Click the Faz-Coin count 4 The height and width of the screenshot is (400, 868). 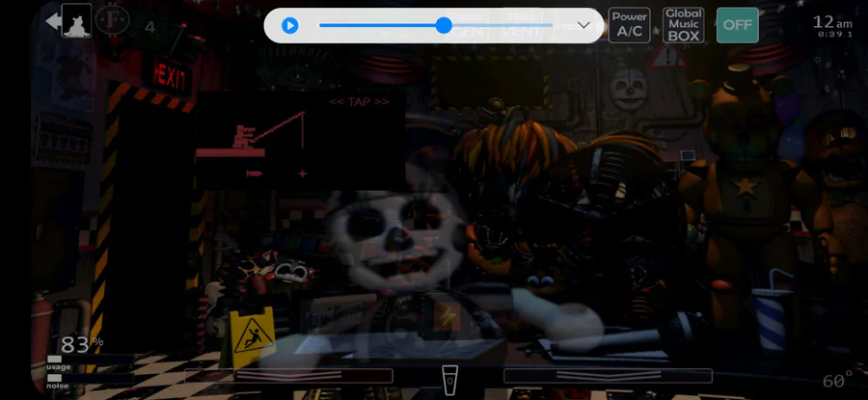[150, 27]
